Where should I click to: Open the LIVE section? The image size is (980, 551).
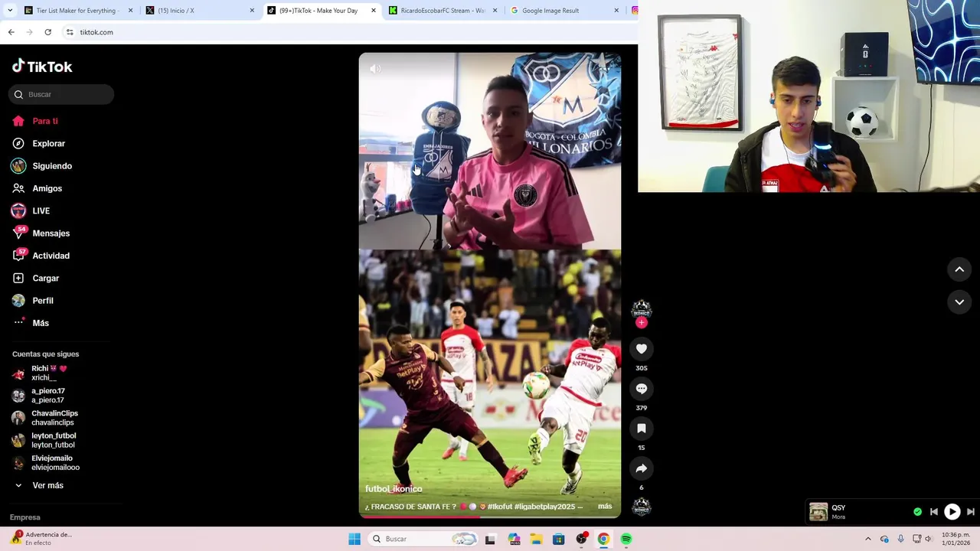point(31,210)
